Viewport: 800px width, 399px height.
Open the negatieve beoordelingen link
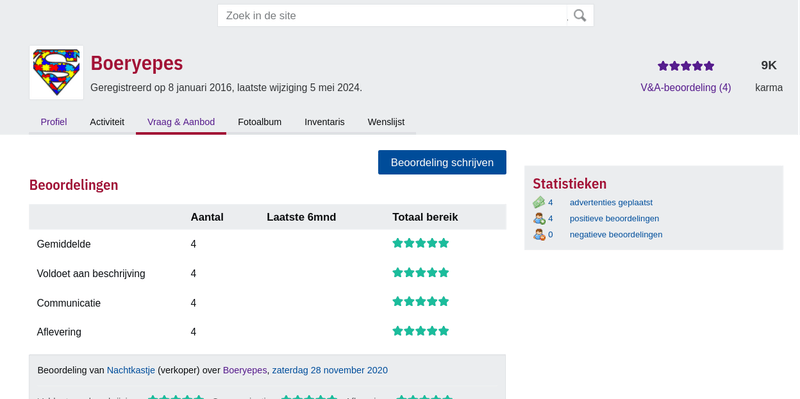pos(616,235)
